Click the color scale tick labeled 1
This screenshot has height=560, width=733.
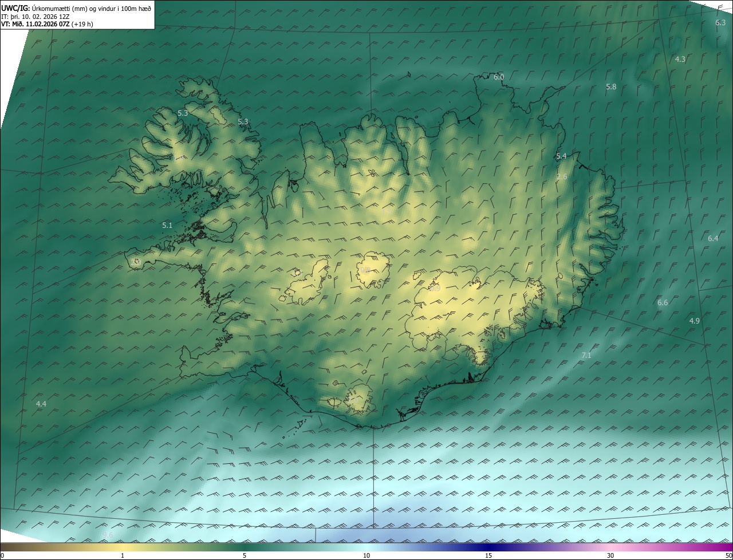pyautogui.click(x=123, y=555)
